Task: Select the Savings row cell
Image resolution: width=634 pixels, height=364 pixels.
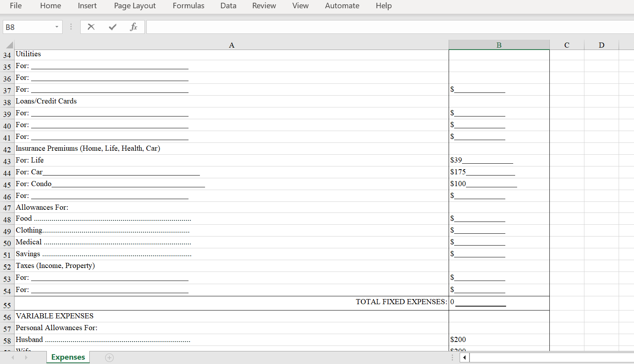Action: [x=231, y=254]
